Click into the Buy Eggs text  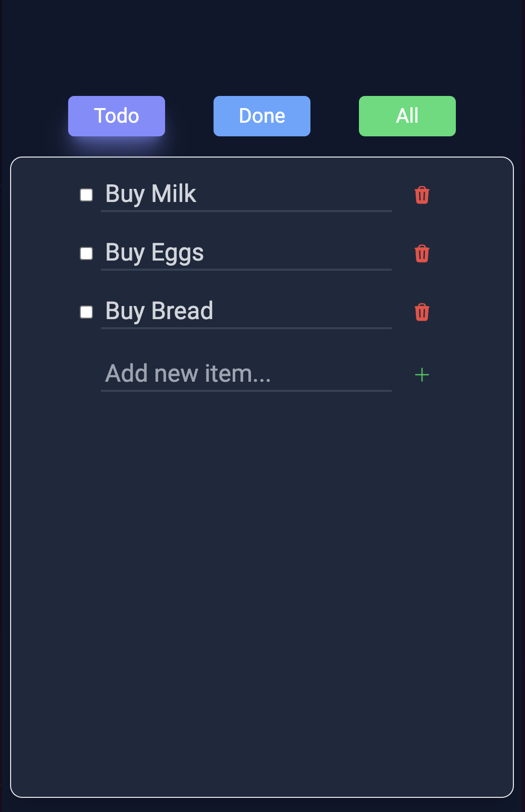pos(246,253)
